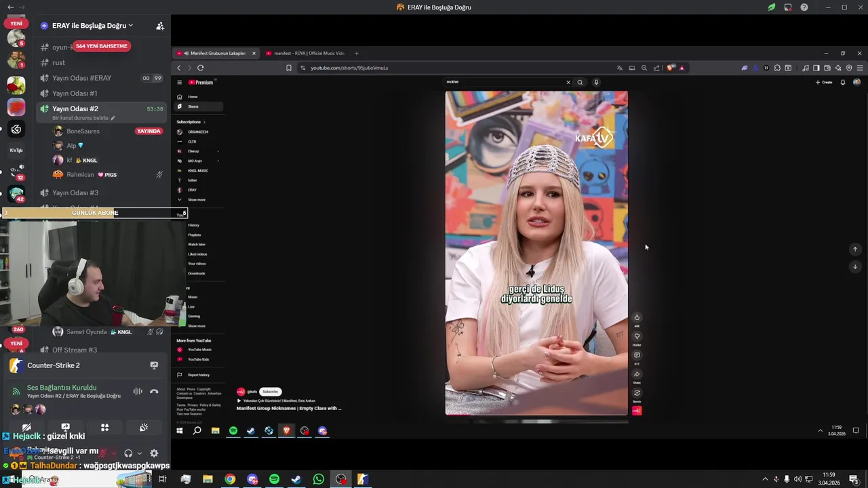Click the URL youtube.com/shorts address field
This screenshot has height=488, width=868.
coord(349,68)
